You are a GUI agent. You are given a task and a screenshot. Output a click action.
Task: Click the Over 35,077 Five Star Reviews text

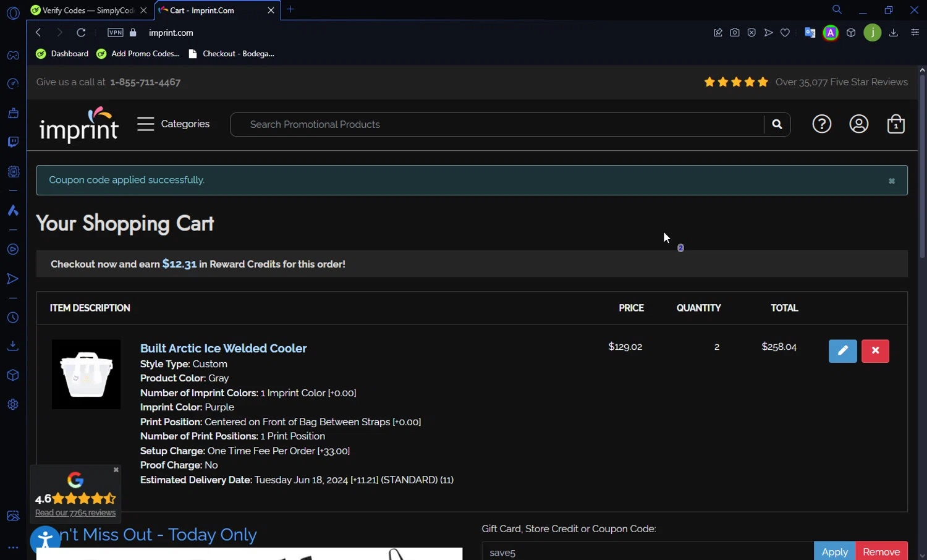(842, 82)
